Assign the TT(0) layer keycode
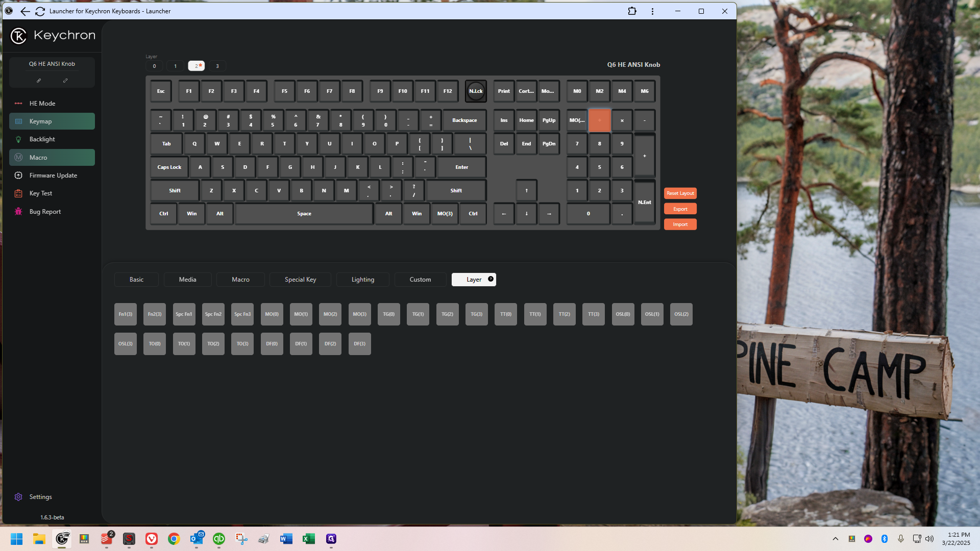Screen dimensions: 980x551 click(x=505, y=314)
